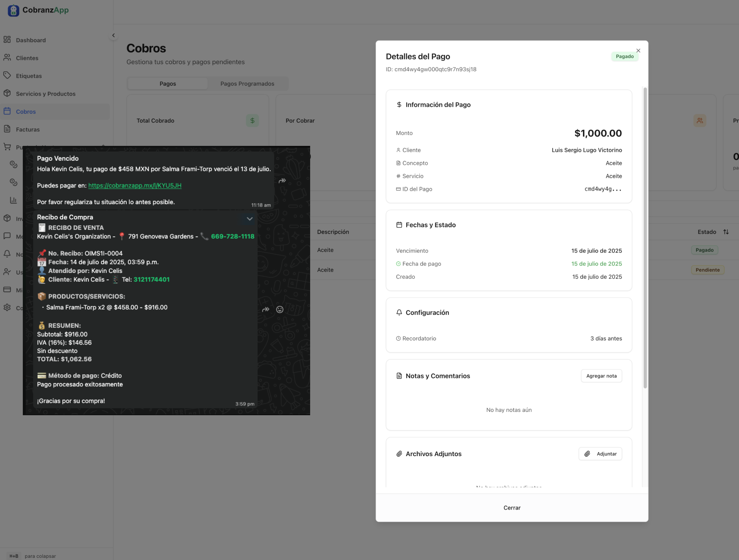Open Servicios y Productos section
Image resolution: width=739 pixels, height=560 pixels.
point(46,94)
